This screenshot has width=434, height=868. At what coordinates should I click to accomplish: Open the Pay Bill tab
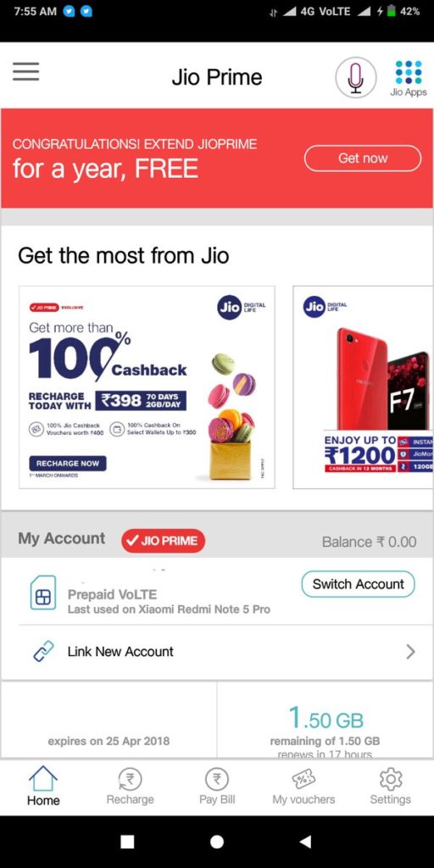(217, 786)
